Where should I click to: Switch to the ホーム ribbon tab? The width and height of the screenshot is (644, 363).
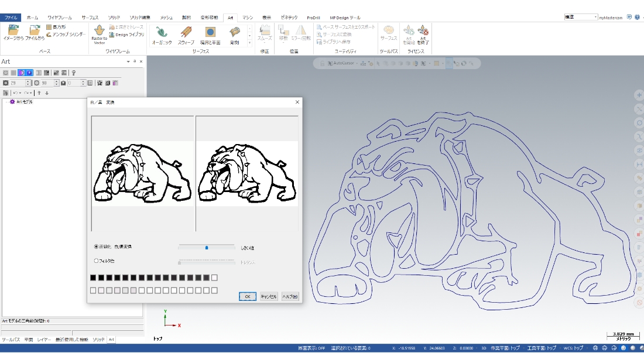pos(32,18)
